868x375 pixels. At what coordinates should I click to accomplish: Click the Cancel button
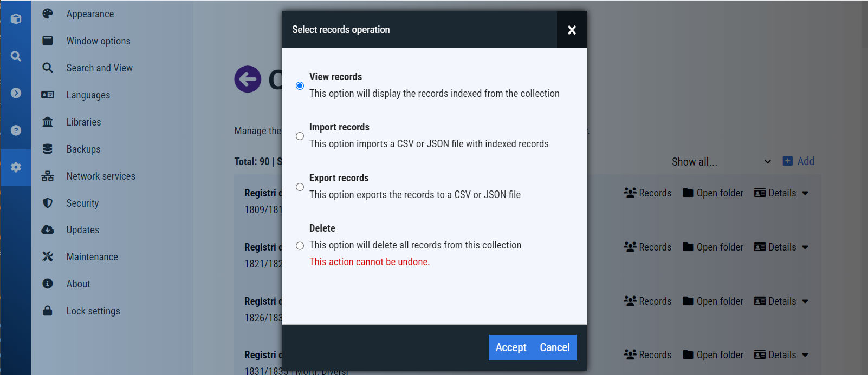point(555,347)
